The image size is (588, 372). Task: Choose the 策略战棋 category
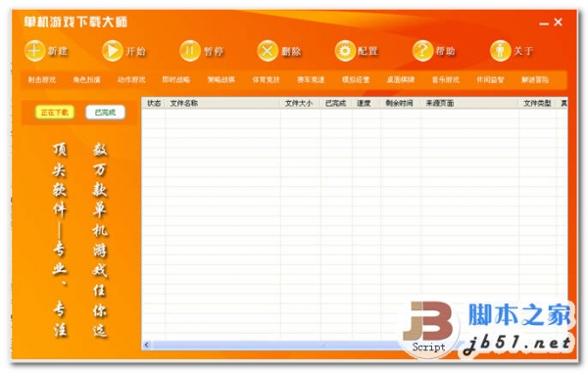pos(220,80)
